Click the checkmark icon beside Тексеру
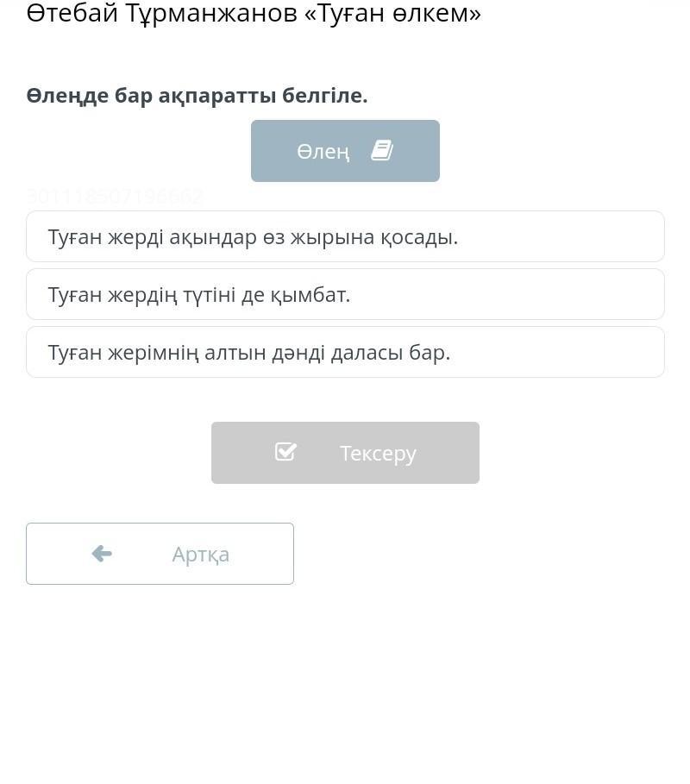This screenshot has width=690, height=784. pos(285,452)
